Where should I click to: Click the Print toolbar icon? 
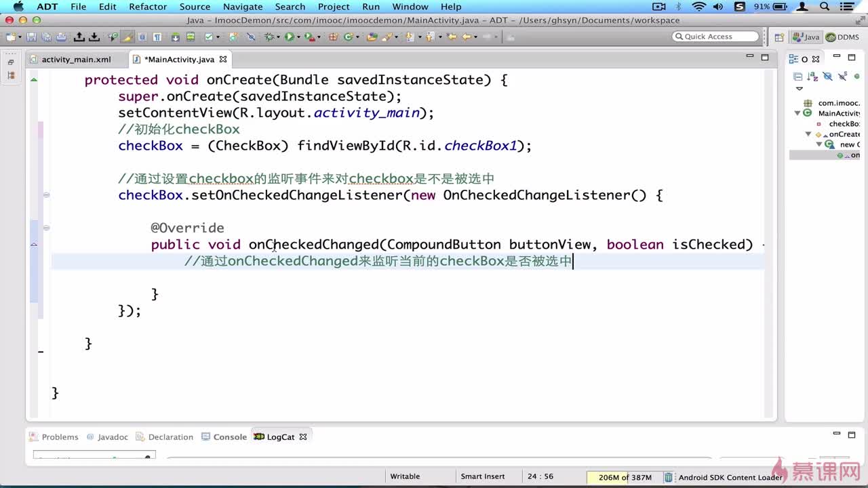point(61,37)
